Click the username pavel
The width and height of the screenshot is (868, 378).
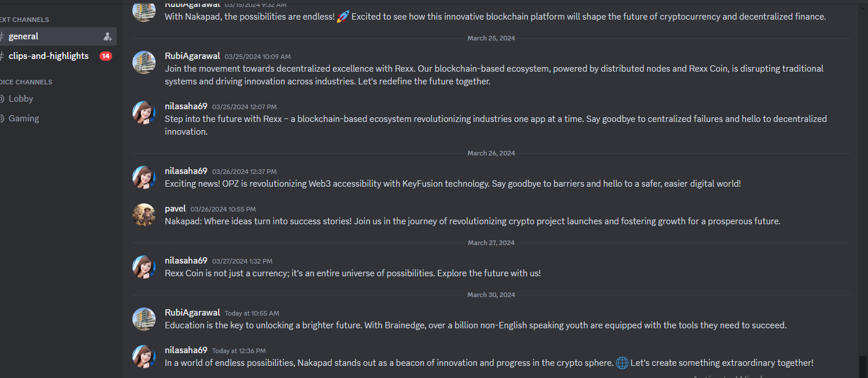[x=175, y=209]
